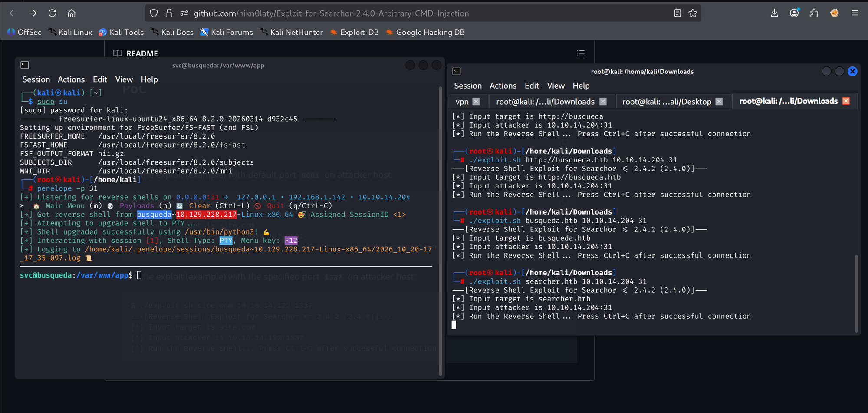
Task: Open the Firefox account icon
Action: 794,13
